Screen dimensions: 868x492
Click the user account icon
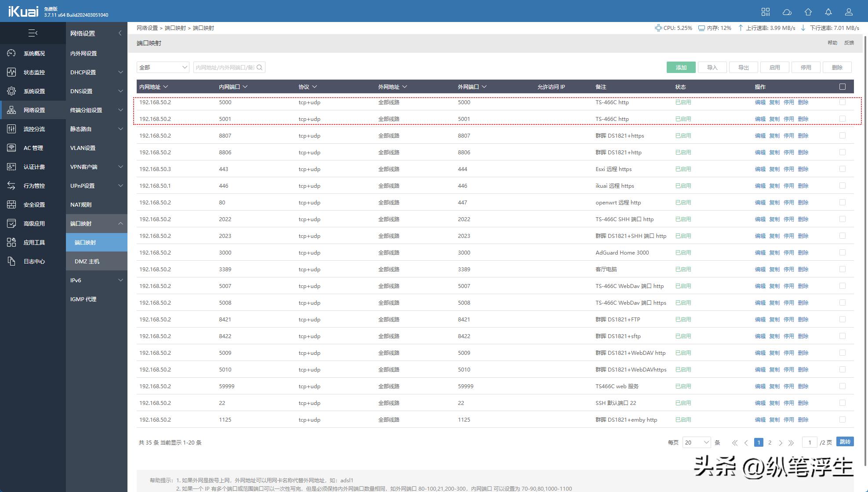click(x=849, y=12)
